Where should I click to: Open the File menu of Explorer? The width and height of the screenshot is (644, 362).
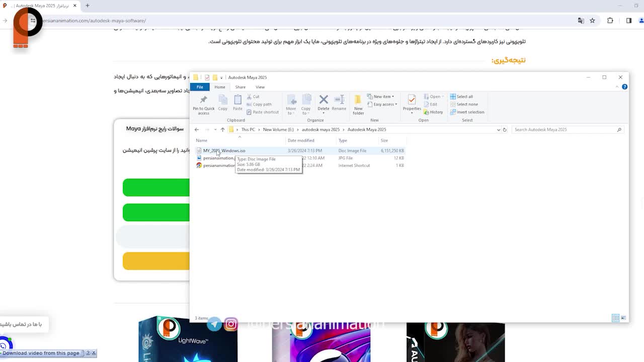(x=200, y=87)
